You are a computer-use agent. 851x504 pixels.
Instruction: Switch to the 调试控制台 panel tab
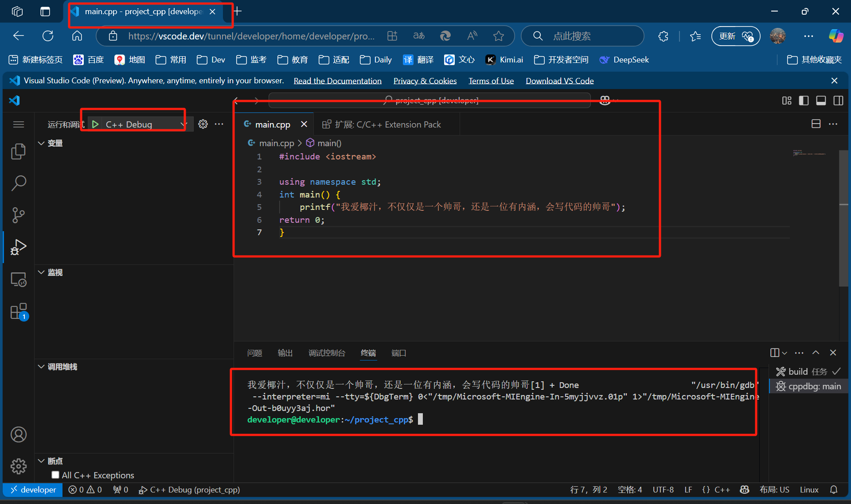coord(327,353)
